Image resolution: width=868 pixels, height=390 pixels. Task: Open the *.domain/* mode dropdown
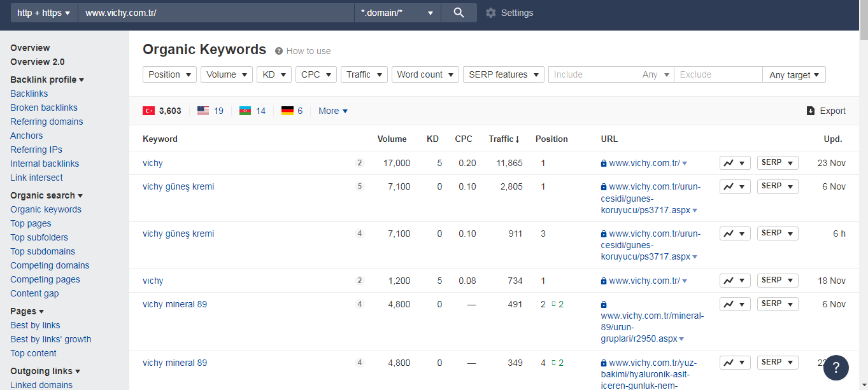click(398, 13)
